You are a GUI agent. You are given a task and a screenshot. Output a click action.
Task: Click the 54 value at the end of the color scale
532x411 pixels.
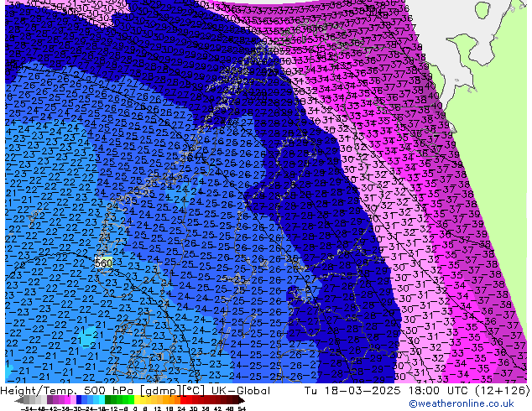(242, 408)
